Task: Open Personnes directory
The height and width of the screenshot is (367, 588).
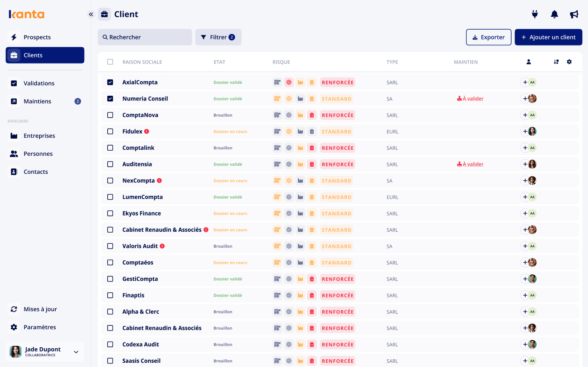Action: 45,154
